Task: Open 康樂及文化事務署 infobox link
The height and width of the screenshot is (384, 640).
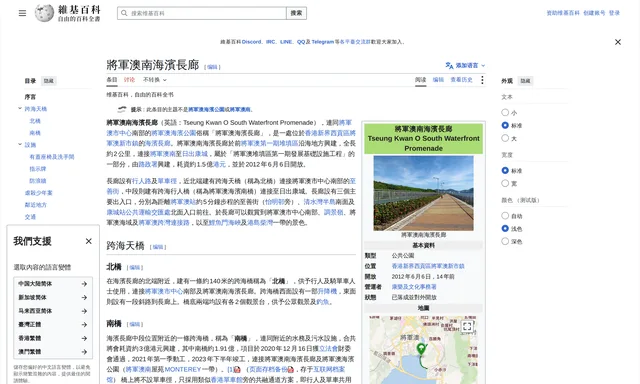Action: tap(414, 287)
